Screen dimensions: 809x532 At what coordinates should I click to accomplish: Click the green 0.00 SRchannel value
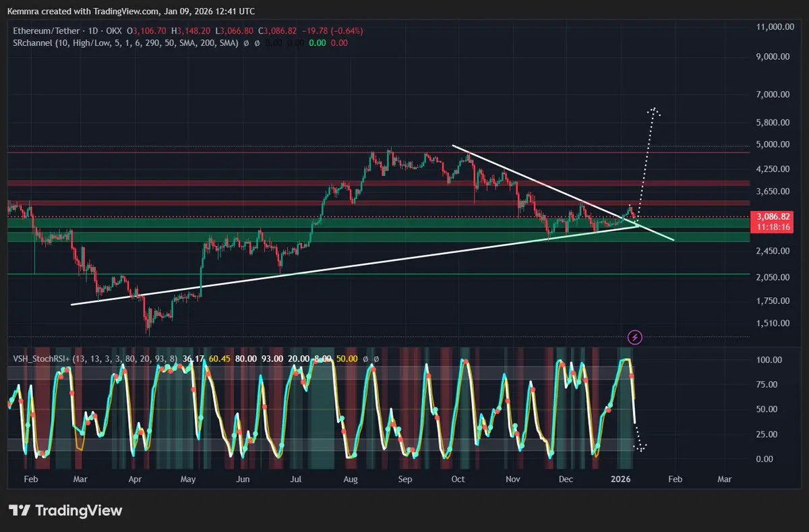click(x=319, y=42)
